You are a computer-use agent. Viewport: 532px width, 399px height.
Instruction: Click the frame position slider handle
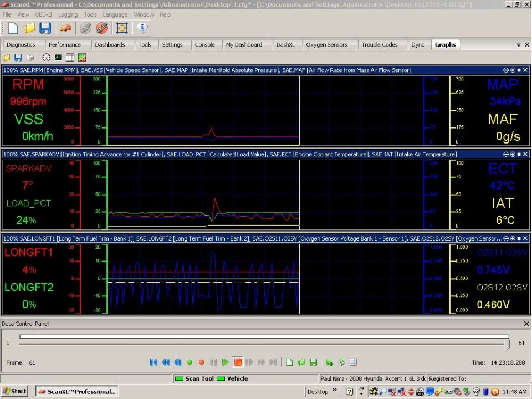click(x=507, y=345)
